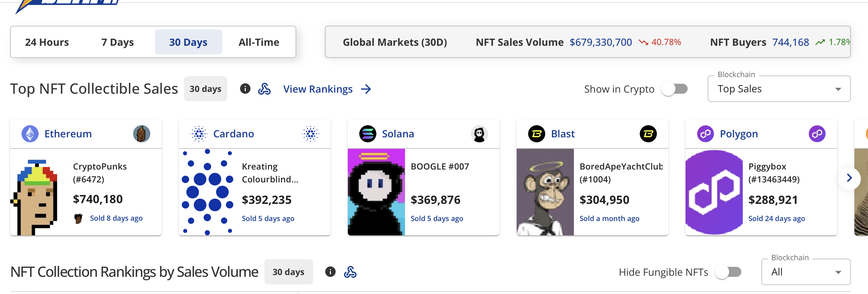
Task: Select the All-Time tab
Action: click(259, 42)
